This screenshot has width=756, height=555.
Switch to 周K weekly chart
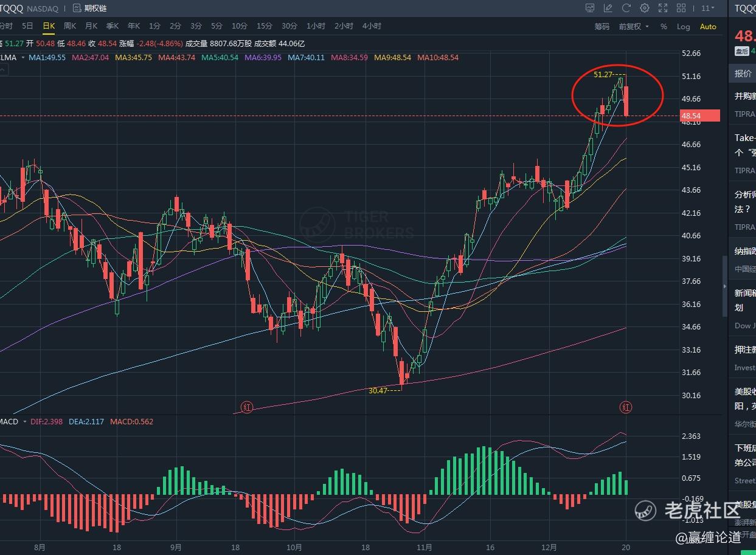coord(70,26)
